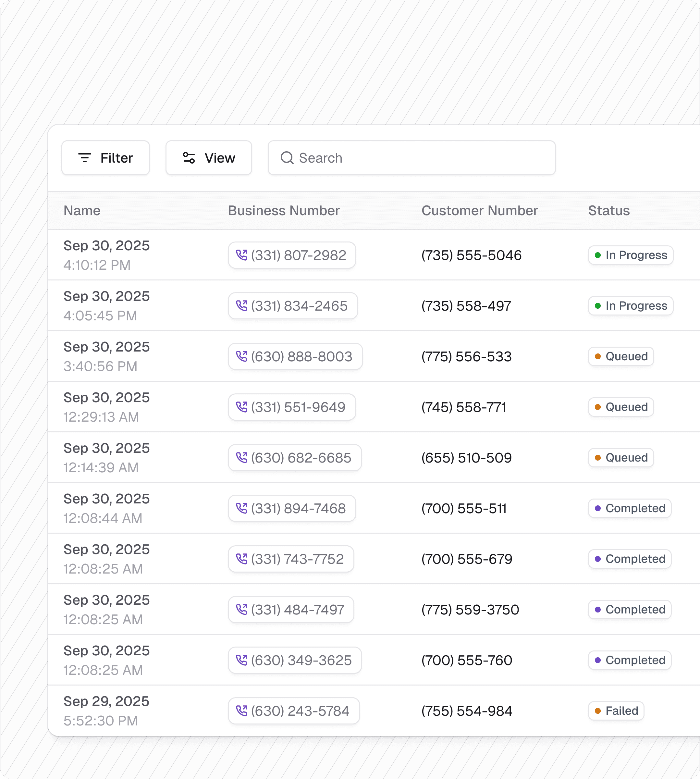Open the Filter options

pyautogui.click(x=105, y=158)
